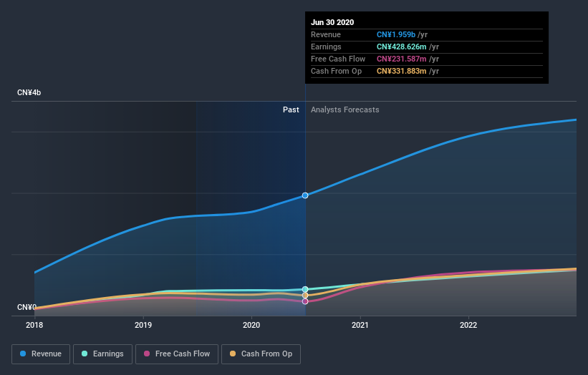The width and height of the screenshot is (588, 375).
Task: Click the Cash From Op label in tooltip
Action: 336,71
